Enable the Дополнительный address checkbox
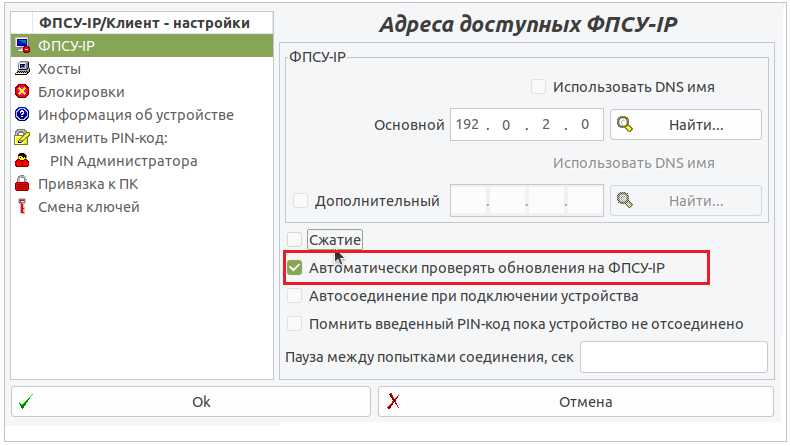The height and width of the screenshot is (446, 790). [301, 201]
